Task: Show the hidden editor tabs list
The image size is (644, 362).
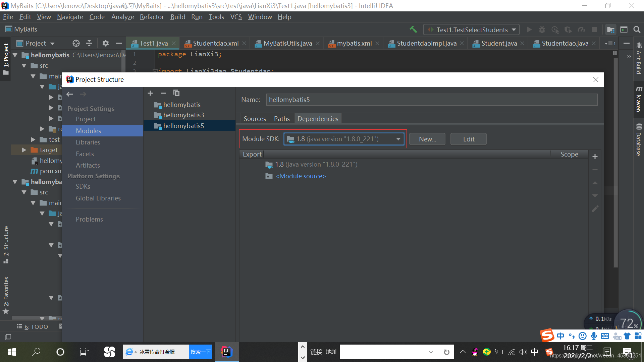Action: pyautogui.click(x=610, y=43)
